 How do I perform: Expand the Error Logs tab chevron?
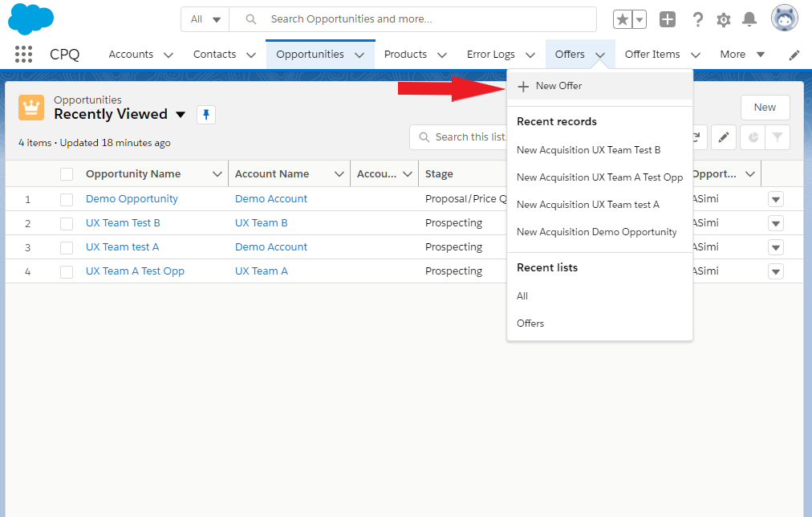pyautogui.click(x=530, y=55)
